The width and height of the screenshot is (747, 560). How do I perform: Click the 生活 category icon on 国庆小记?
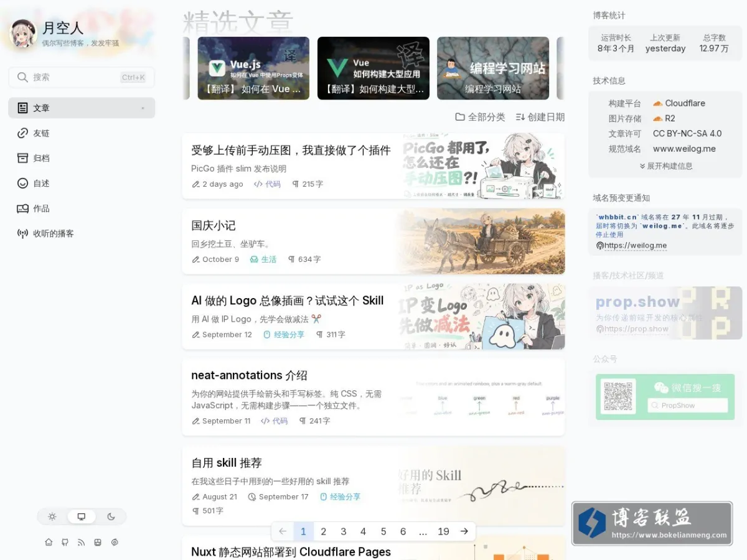(254, 259)
